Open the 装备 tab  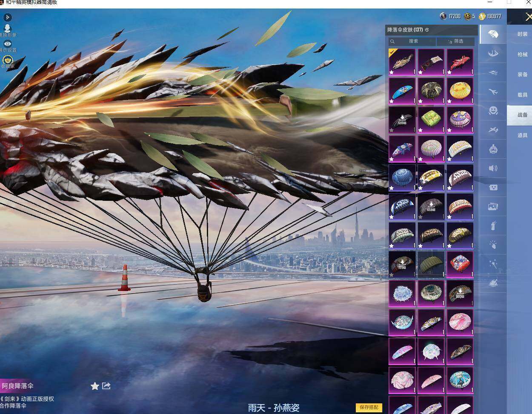tap(522, 74)
